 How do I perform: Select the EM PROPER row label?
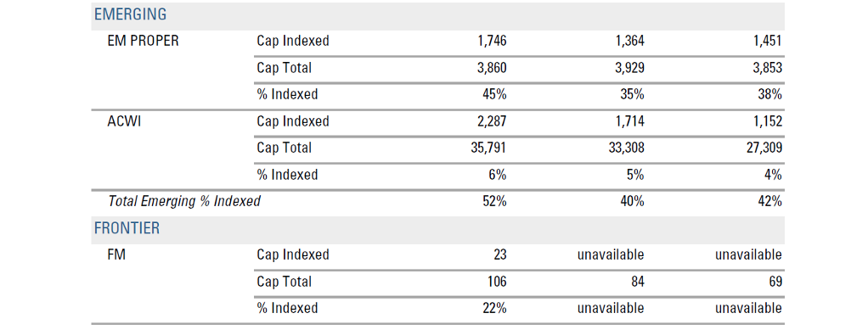pos(143,41)
